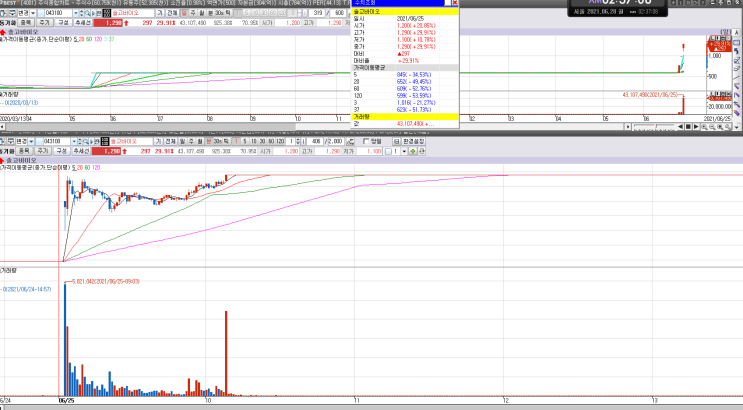Image resolution: width=743 pixels, height=410 pixels.
Task: Click the green plus icon in minute chart toolbar
Action: pyautogui.click(x=412, y=151)
